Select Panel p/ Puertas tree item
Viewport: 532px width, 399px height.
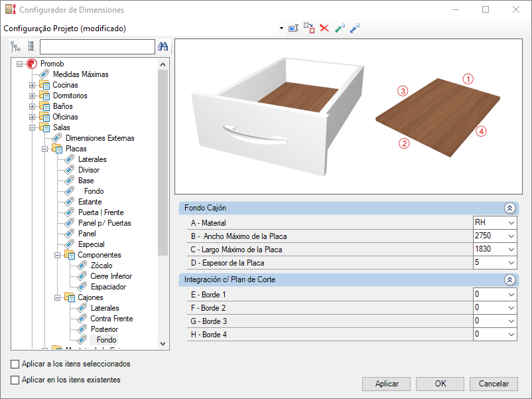pos(105,223)
